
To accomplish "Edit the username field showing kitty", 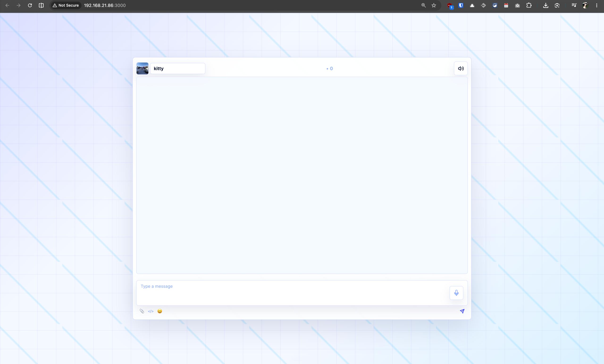I will pyautogui.click(x=178, y=68).
